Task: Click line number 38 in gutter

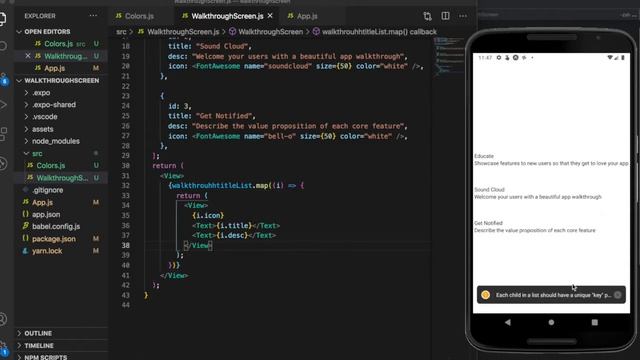Action: click(125, 245)
